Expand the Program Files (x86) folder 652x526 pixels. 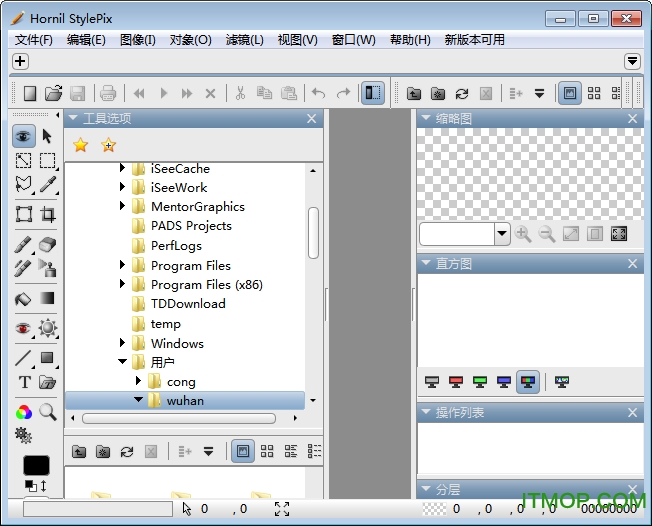click(122, 284)
